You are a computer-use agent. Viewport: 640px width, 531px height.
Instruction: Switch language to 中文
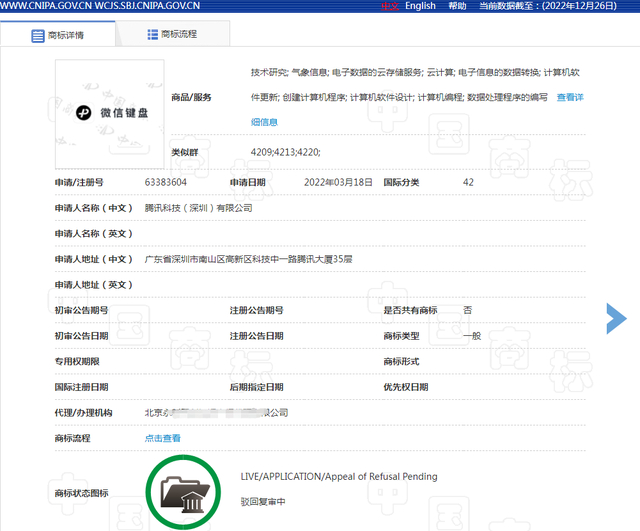pos(390,6)
